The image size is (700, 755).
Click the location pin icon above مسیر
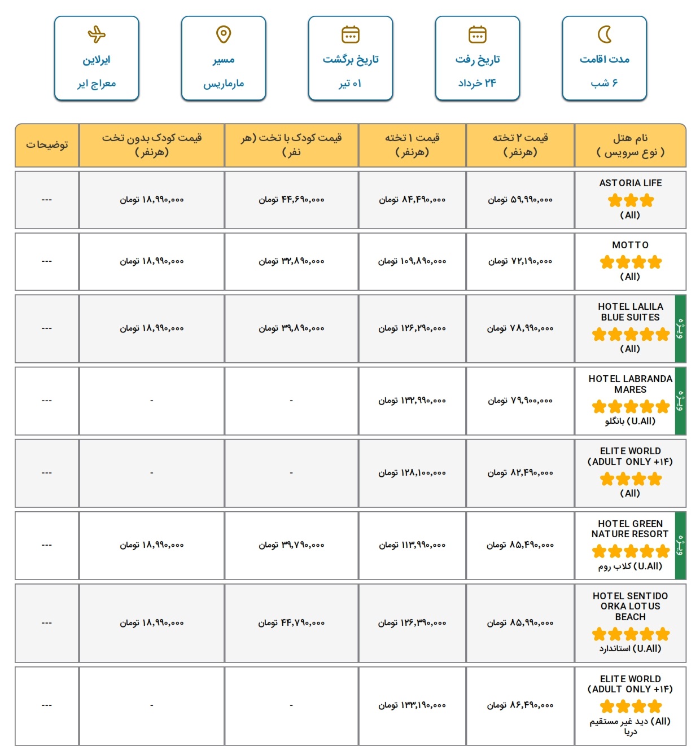point(224,34)
